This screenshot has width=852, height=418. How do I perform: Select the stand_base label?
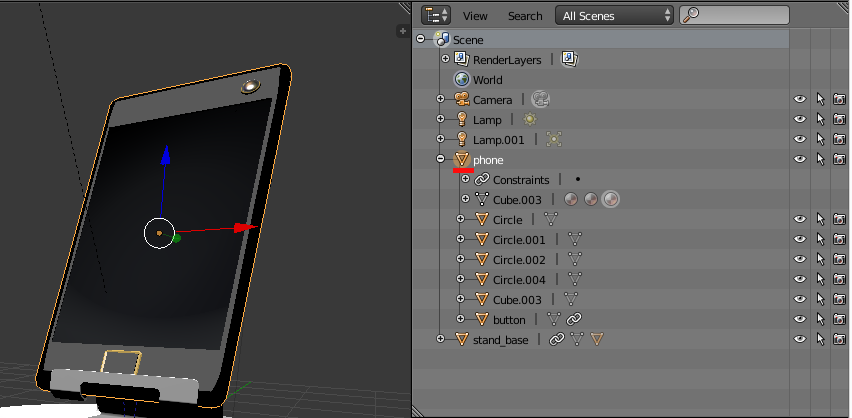pyautogui.click(x=500, y=340)
